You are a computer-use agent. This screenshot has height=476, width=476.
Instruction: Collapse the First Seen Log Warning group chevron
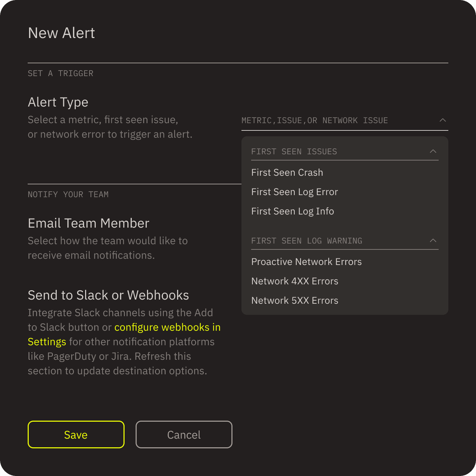(x=433, y=240)
